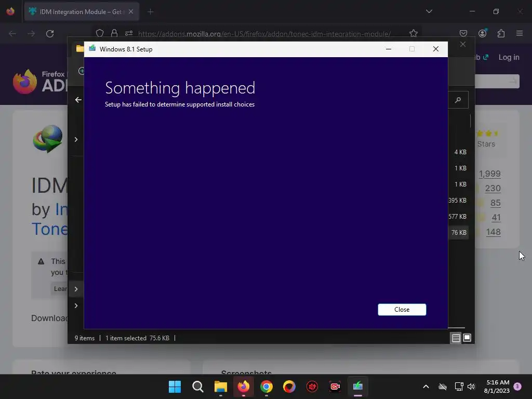Viewport: 532px width, 399px height.
Task: Click the Close button in Setup dialog
Action: pyautogui.click(x=402, y=310)
